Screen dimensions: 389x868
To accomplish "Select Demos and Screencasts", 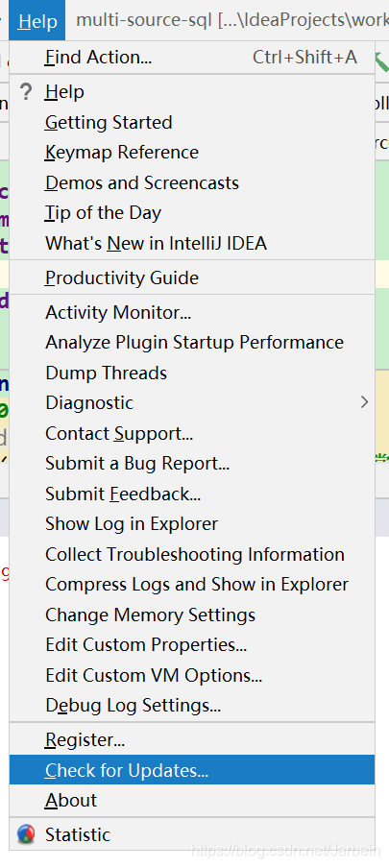I will [192, 182].
